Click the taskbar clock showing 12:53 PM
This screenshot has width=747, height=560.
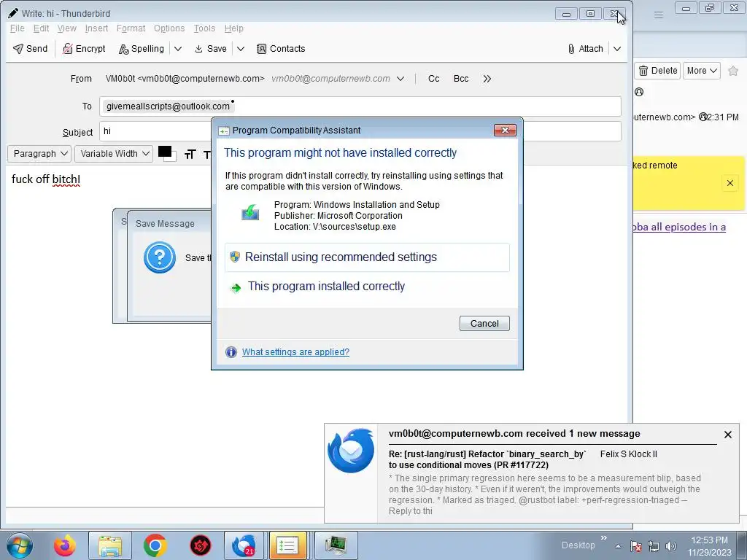click(x=709, y=546)
